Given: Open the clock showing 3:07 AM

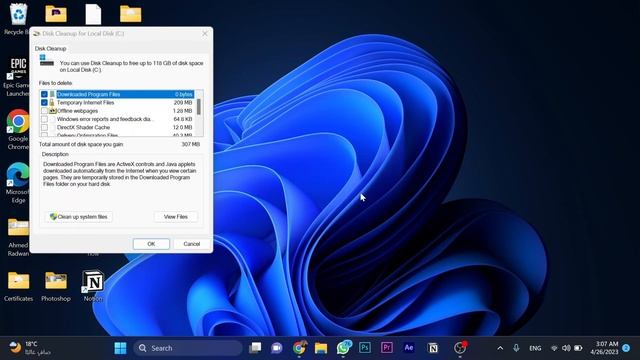Looking at the screenshot, I should click(x=604, y=348).
